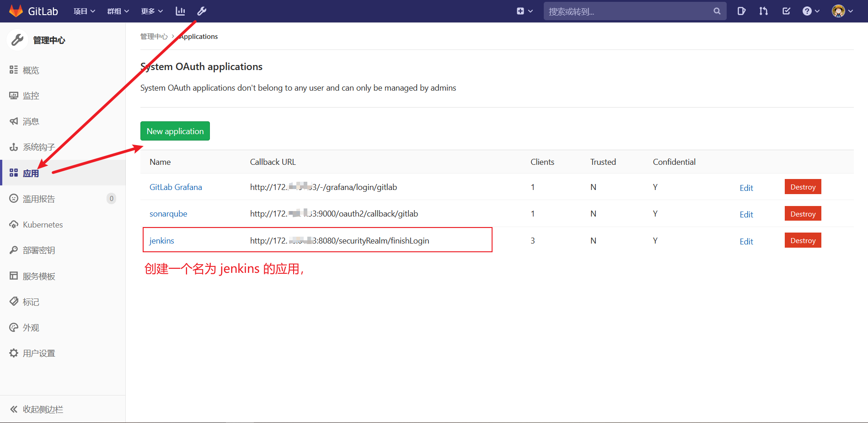The height and width of the screenshot is (423, 868).
Task: Open the user avatar dropdown menu
Action: click(x=842, y=11)
